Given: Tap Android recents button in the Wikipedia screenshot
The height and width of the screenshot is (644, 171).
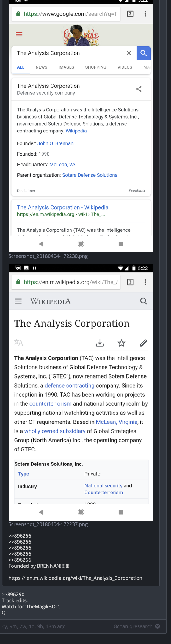Looking at the screenshot, I should (x=121, y=512).
